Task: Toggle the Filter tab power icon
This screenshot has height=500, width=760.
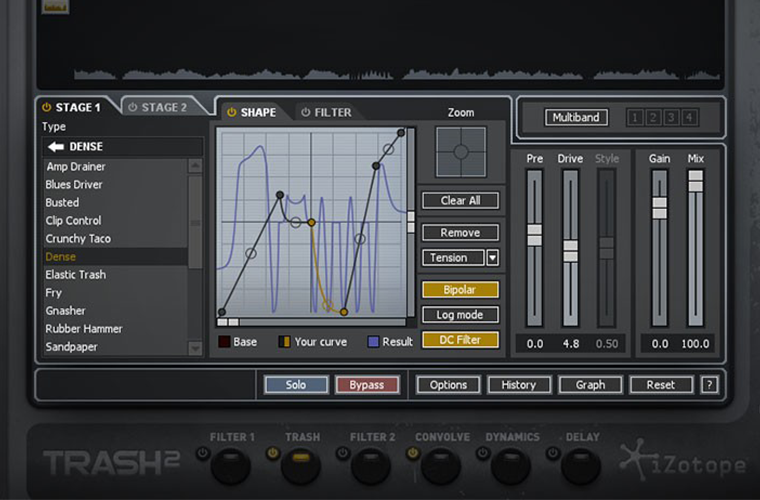Action: point(305,112)
